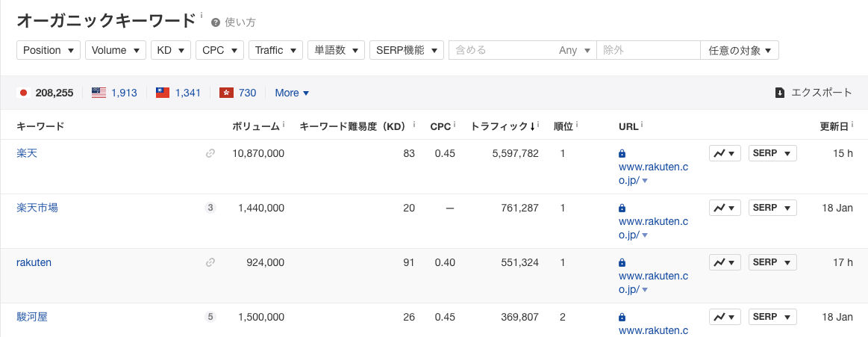Sort by the CPC column header
868x337 pixels.
tap(439, 126)
